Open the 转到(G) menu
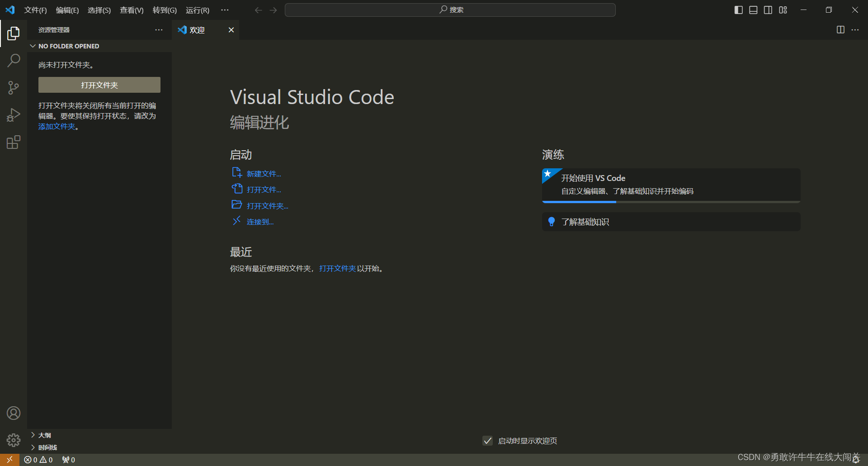The image size is (868, 466). point(165,10)
